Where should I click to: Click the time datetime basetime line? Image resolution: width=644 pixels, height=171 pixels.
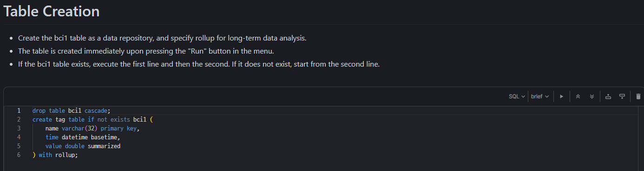point(83,137)
